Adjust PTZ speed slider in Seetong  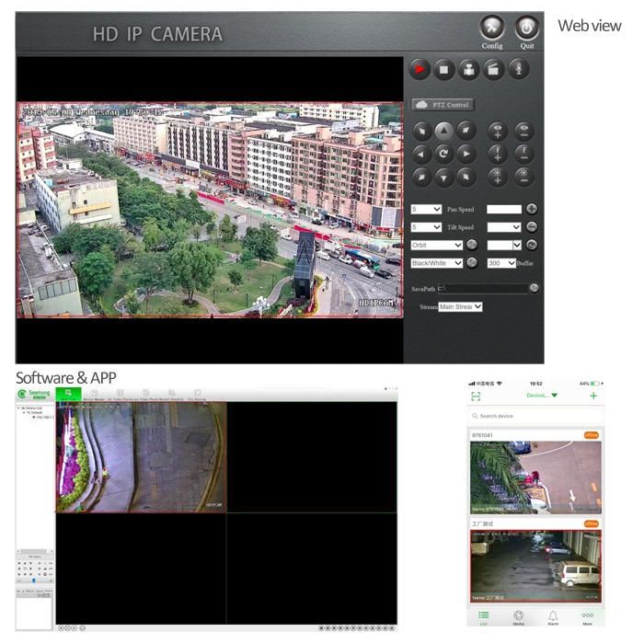[34, 581]
